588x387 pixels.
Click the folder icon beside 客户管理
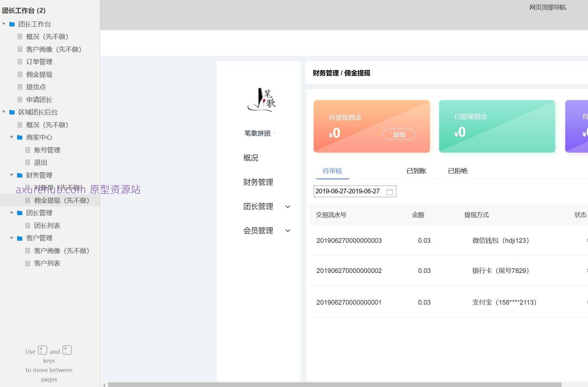(19, 238)
